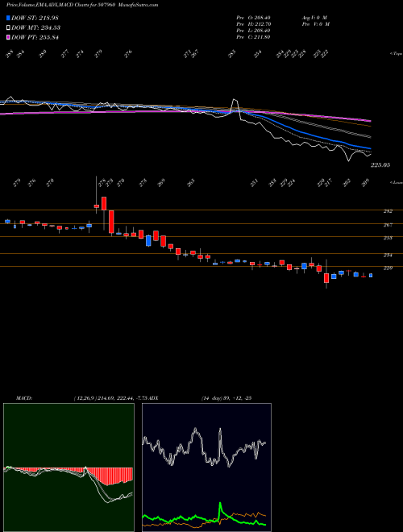Click the chart title mentioning MunafaSutra.com
Viewport: 403px width, 532px height.
(82, 5)
